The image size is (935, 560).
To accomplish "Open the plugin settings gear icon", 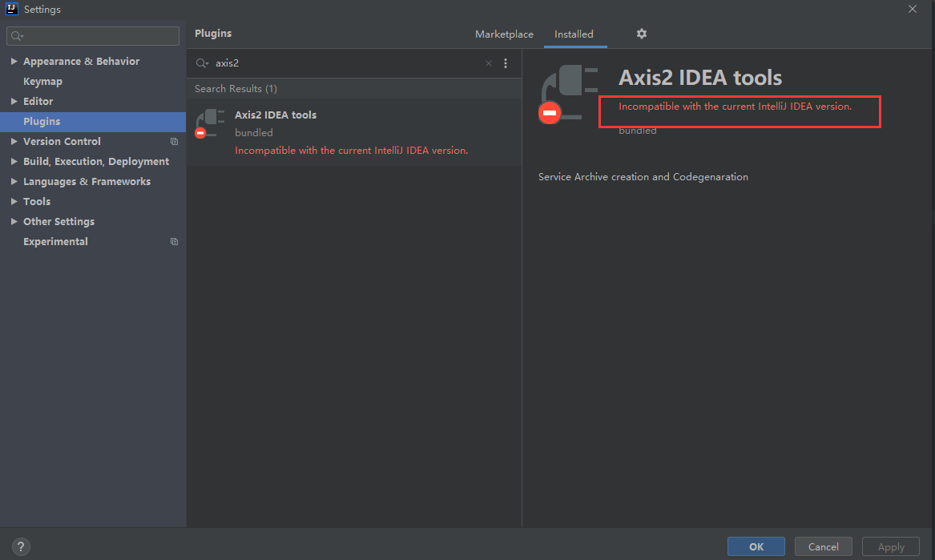I will [641, 34].
